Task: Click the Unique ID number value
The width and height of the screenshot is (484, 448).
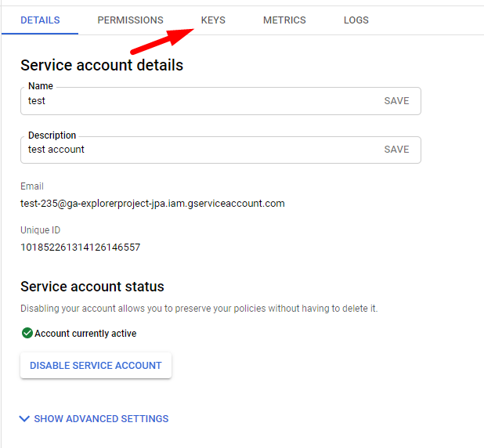Action: tap(80, 247)
